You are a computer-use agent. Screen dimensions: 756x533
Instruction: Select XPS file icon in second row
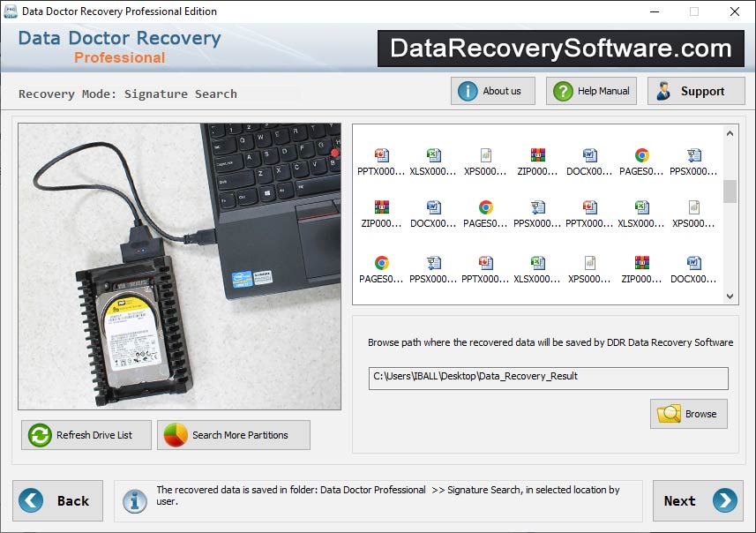(693, 206)
